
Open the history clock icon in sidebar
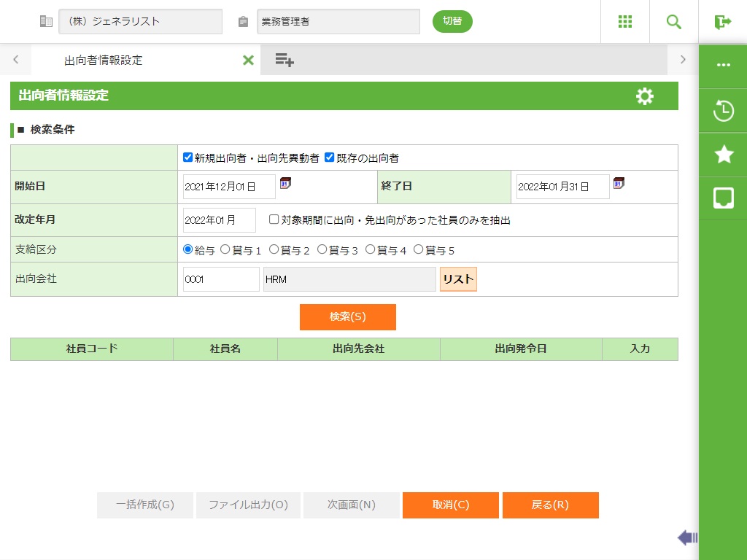[723, 111]
